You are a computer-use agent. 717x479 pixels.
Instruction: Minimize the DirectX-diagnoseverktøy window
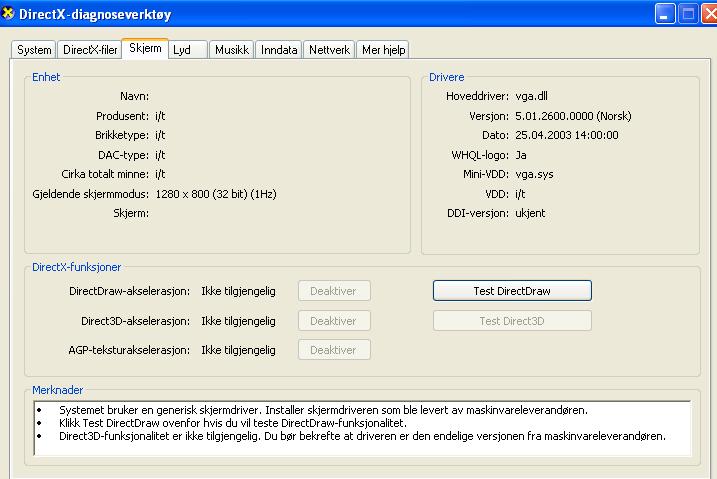tap(665, 14)
